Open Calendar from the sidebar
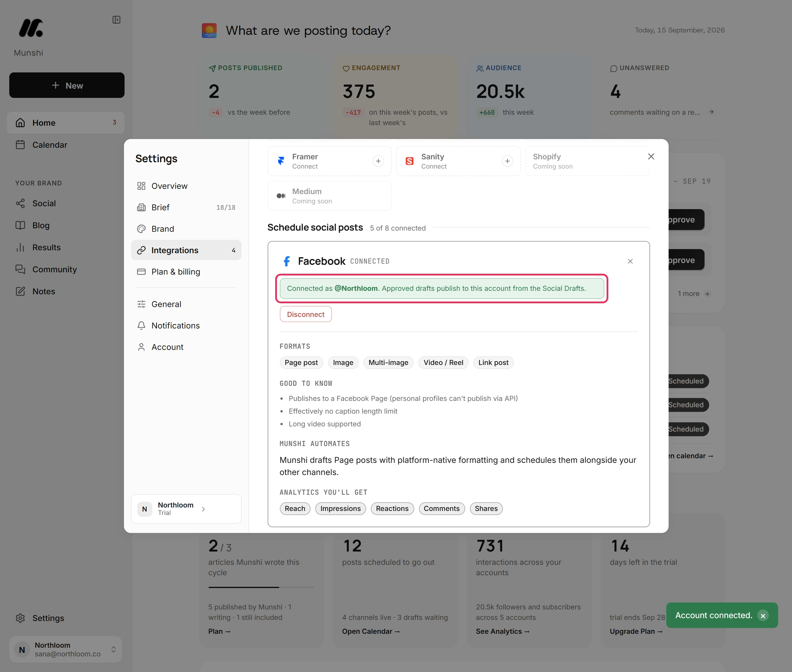Image resolution: width=792 pixels, height=672 pixels. coord(66,145)
